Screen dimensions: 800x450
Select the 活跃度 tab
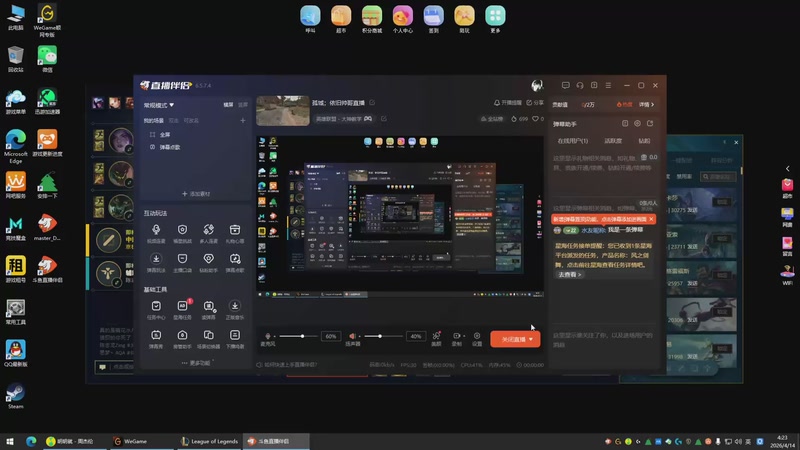pyautogui.click(x=613, y=141)
